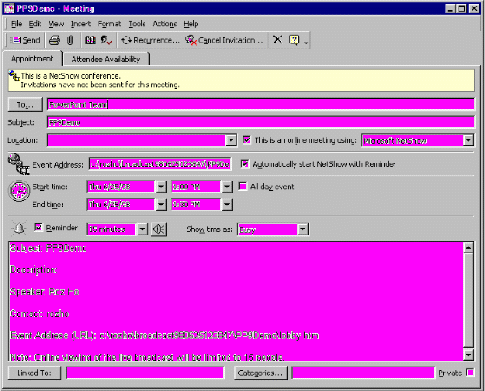Click Cancel Invitation in toolbar
The image size is (485, 391).
tap(225, 40)
